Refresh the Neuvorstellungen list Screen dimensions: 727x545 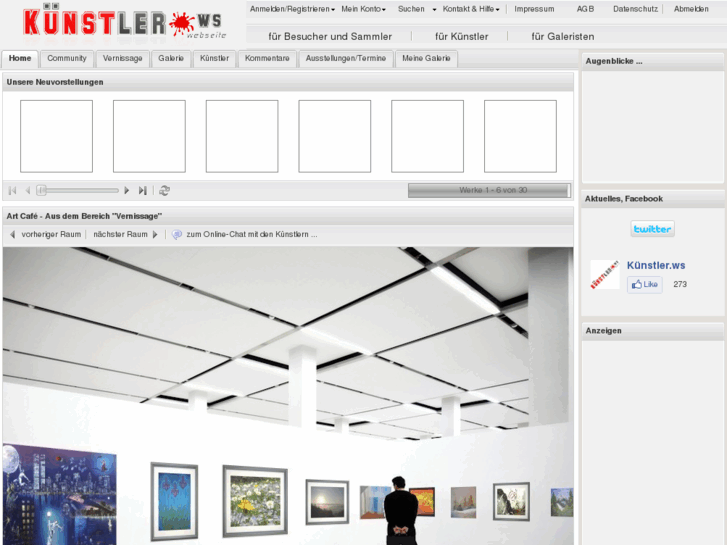click(x=164, y=191)
